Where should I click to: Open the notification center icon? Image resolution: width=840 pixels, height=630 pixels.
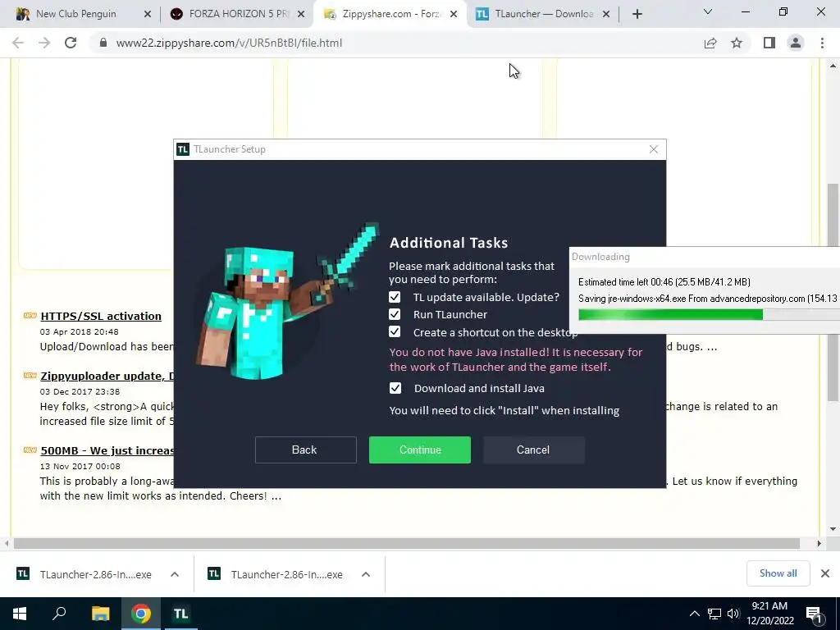pyautogui.click(x=815, y=614)
